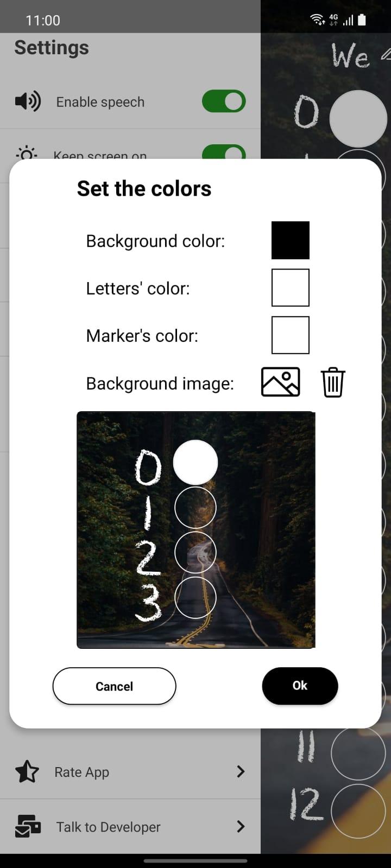Tap the speaker icon beside Enable speech
Image resolution: width=391 pixels, height=868 pixels.
tap(28, 101)
